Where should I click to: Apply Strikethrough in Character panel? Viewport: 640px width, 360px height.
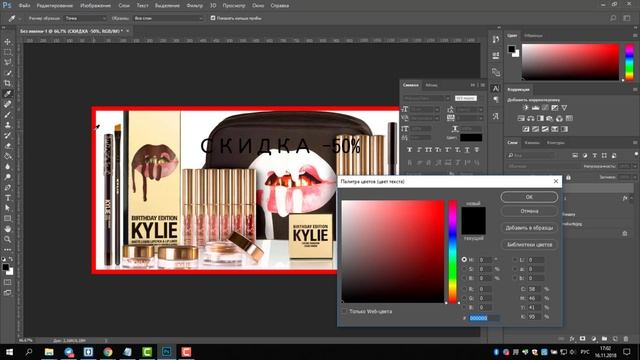(x=477, y=150)
